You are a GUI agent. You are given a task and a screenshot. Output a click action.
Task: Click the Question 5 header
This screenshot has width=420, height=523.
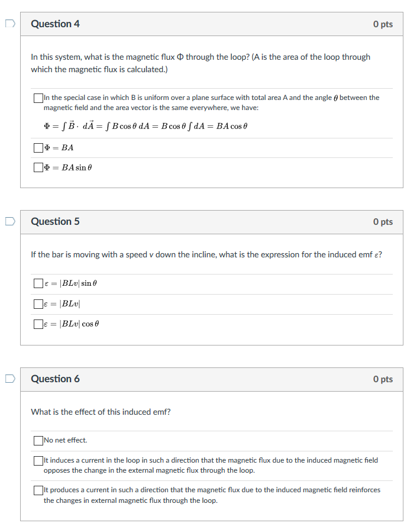coord(55,221)
